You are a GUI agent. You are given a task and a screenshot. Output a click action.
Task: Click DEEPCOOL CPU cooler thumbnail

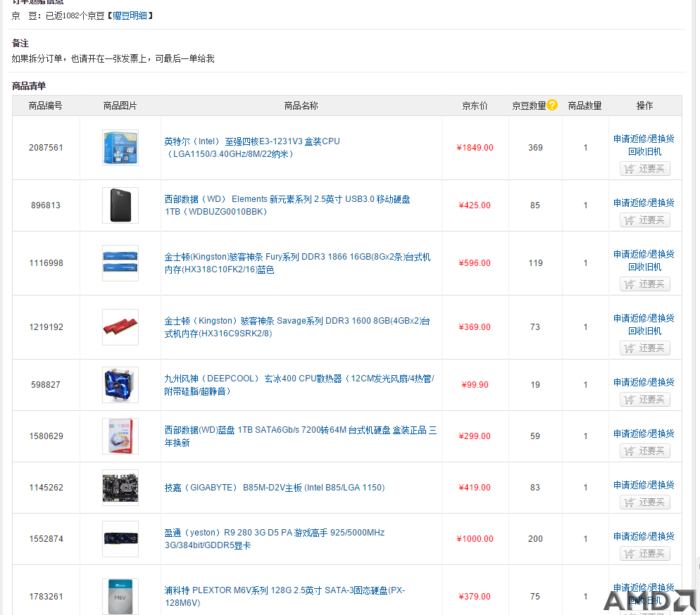coord(120,385)
